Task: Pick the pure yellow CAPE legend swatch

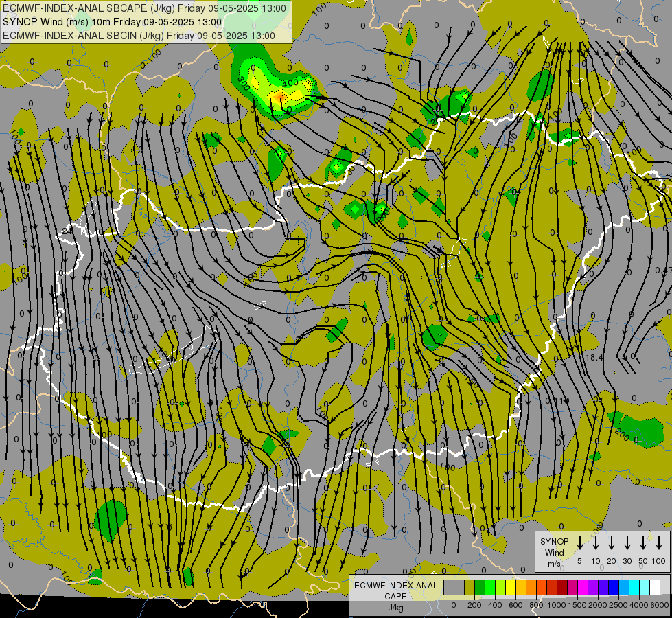Action: [511, 588]
